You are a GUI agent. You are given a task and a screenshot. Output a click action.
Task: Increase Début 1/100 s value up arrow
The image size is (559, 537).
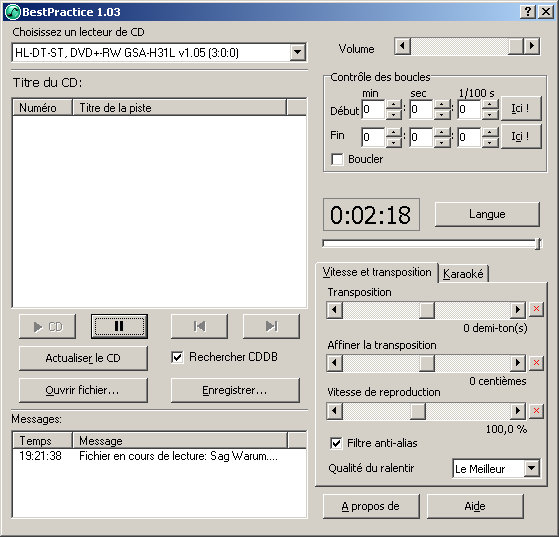click(490, 104)
